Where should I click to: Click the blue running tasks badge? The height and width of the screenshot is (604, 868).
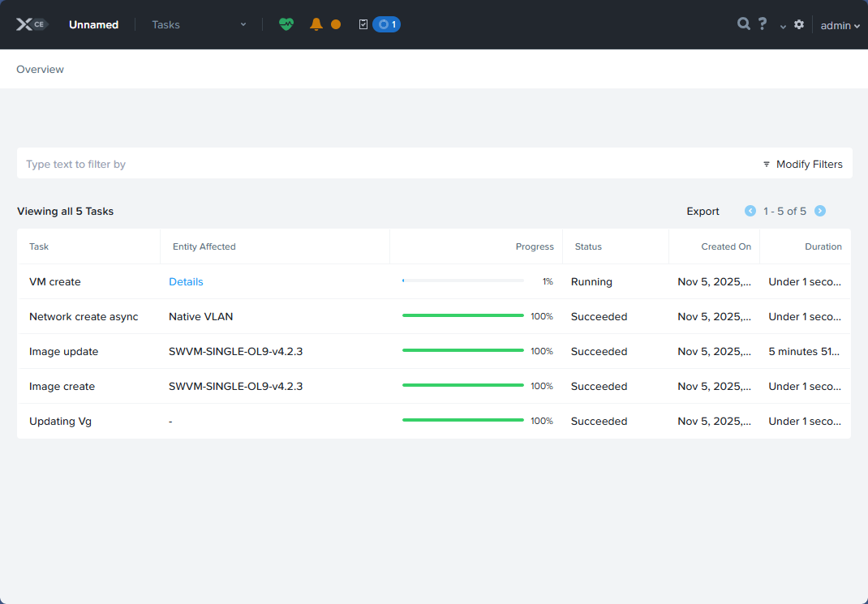(386, 24)
